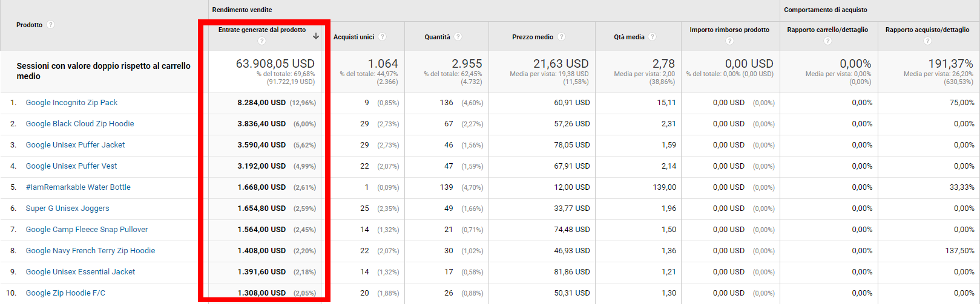Sort by Entrate generate dal prodotto header
This screenshot has height=304, width=980.
[262, 30]
